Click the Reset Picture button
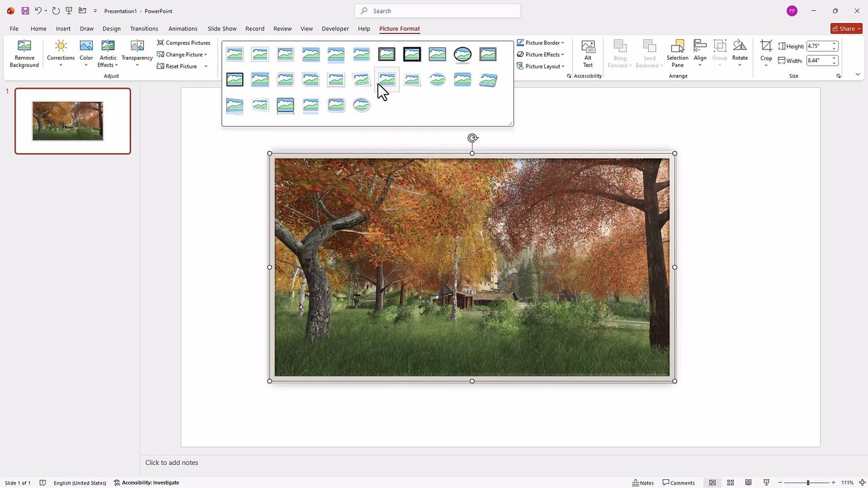Screen dimensions: 868x488 pyautogui.click(x=176, y=66)
